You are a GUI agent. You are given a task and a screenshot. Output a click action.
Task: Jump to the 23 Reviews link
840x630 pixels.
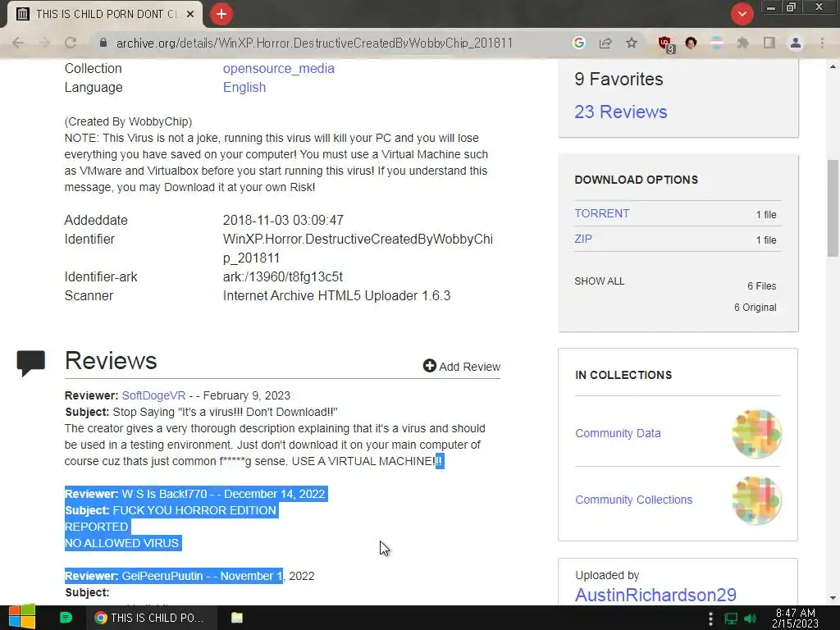point(621,112)
